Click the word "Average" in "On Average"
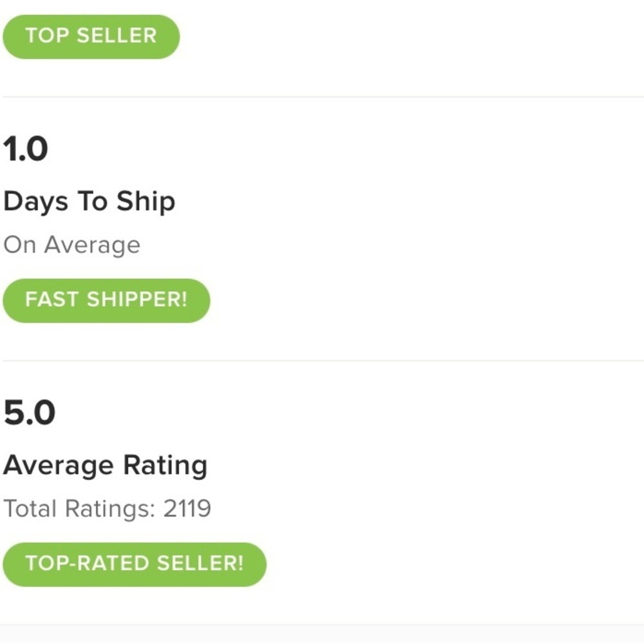The image size is (644, 644). click(x=92, y=245)
